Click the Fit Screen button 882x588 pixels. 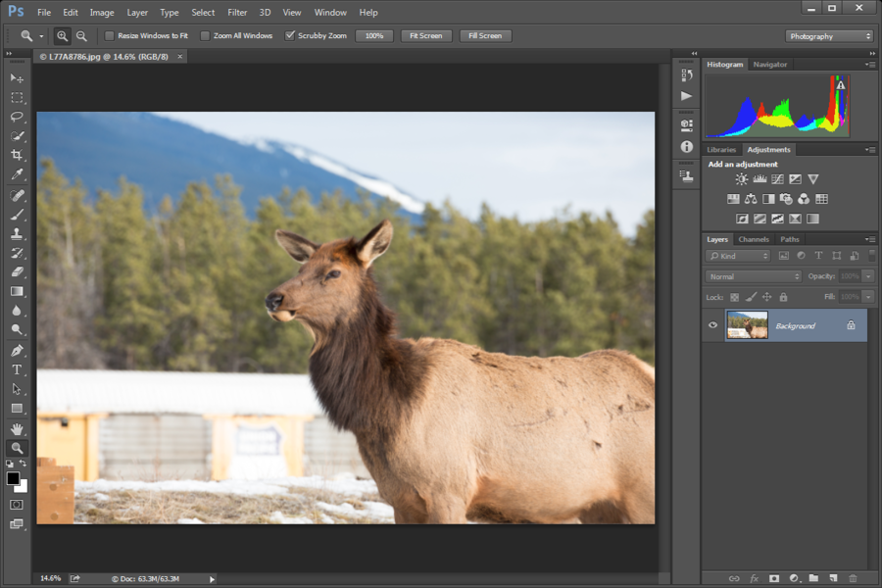pos(426,36)
